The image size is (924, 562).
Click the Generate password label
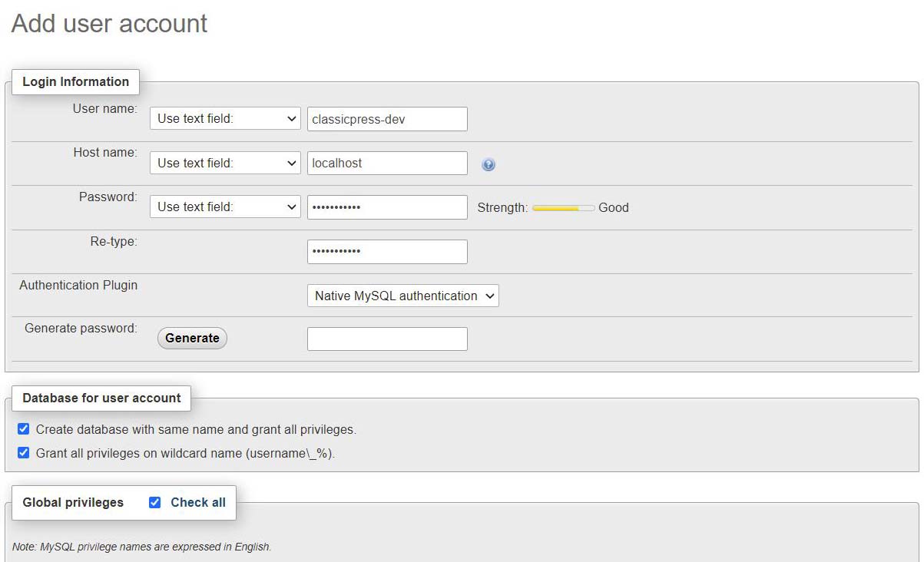[81, 328]
